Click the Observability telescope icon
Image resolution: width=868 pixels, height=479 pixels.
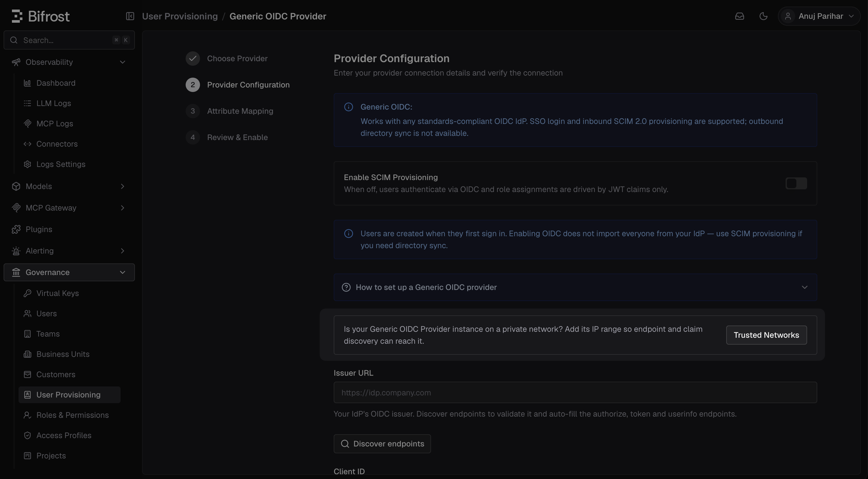point(16,62)
